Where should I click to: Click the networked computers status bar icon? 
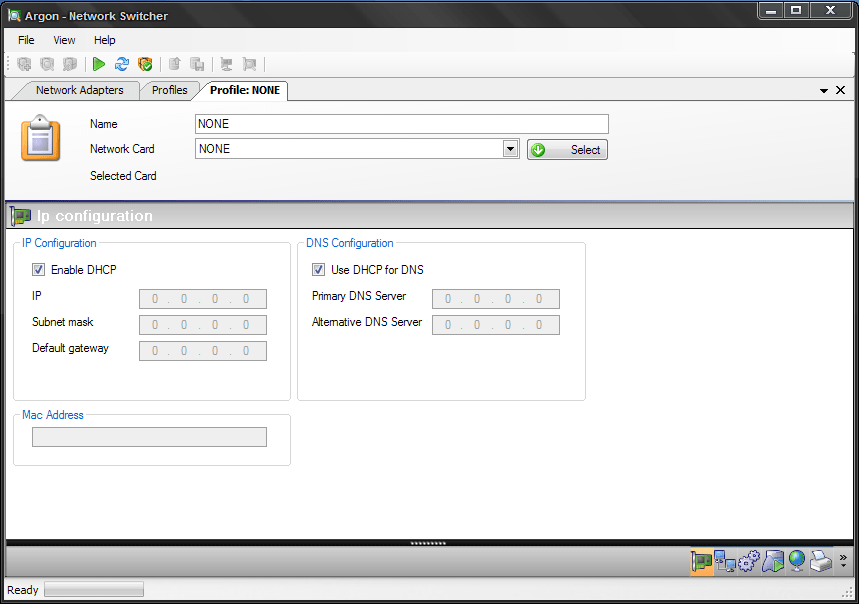click(725, 562)
